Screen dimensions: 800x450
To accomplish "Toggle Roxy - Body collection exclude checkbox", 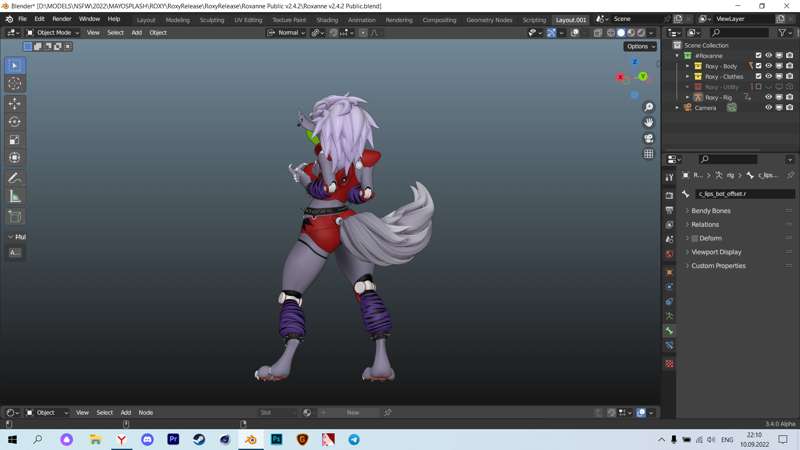I will coord(758,66).
